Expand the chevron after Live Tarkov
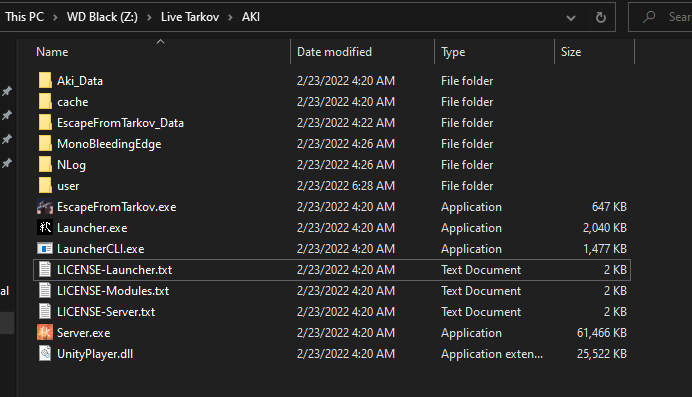The height and width of the screenshot is (397, 692). tap(230, 18)
